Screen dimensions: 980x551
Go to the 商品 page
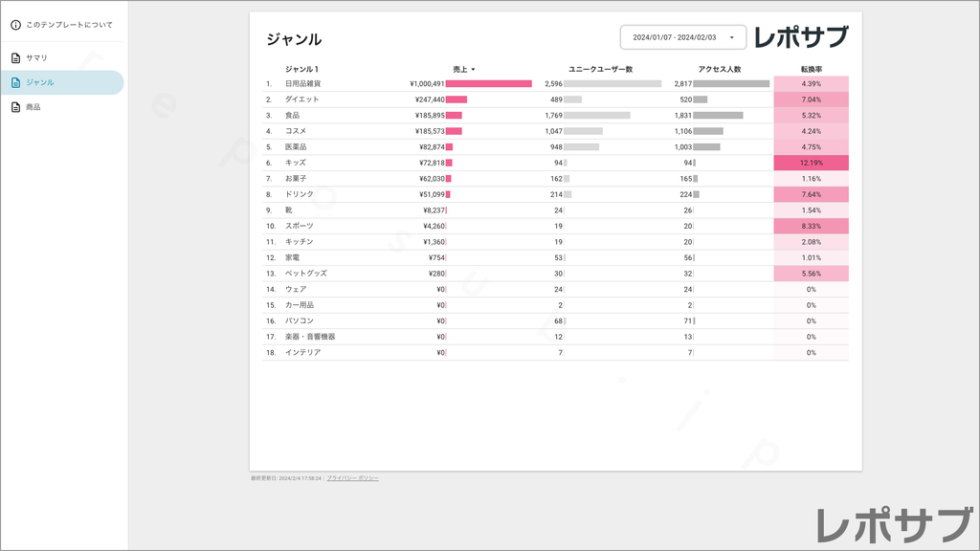tap(33, 107)
